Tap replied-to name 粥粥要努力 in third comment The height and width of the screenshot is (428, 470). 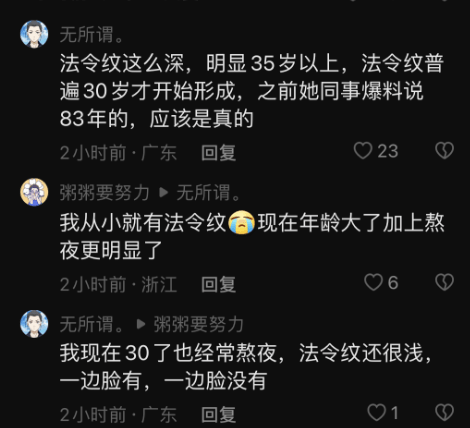point(198,324)
